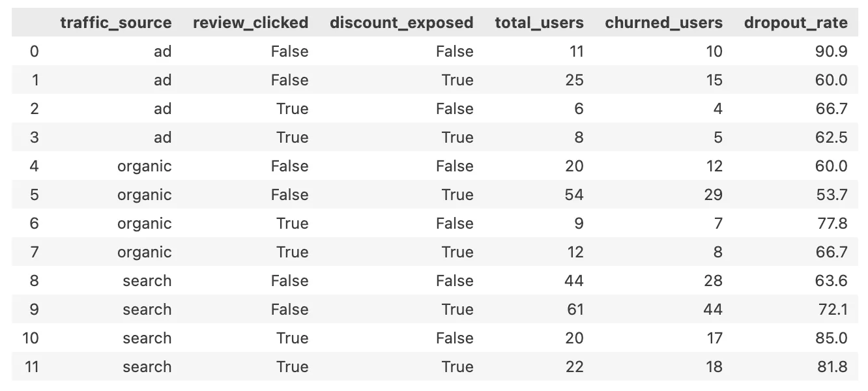This screenshot has width=868, height=391.
Task: Select row index 5 label
Action: (x=34, y=195)
